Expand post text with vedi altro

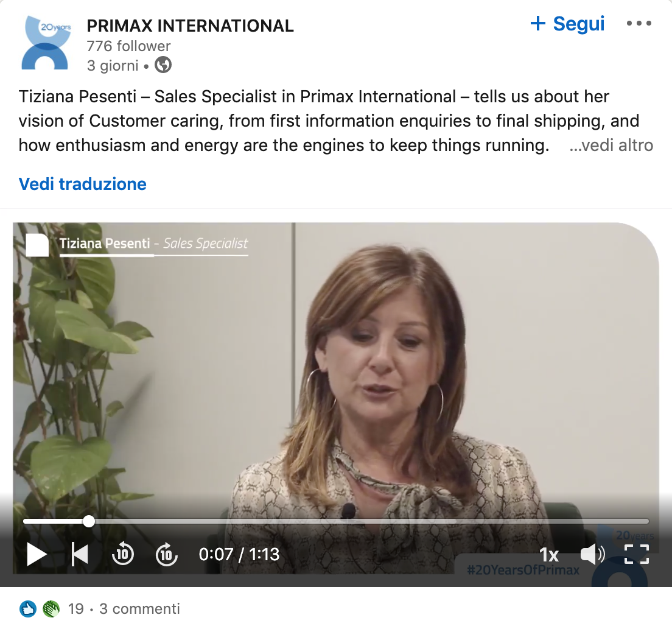tap(611, 146)
